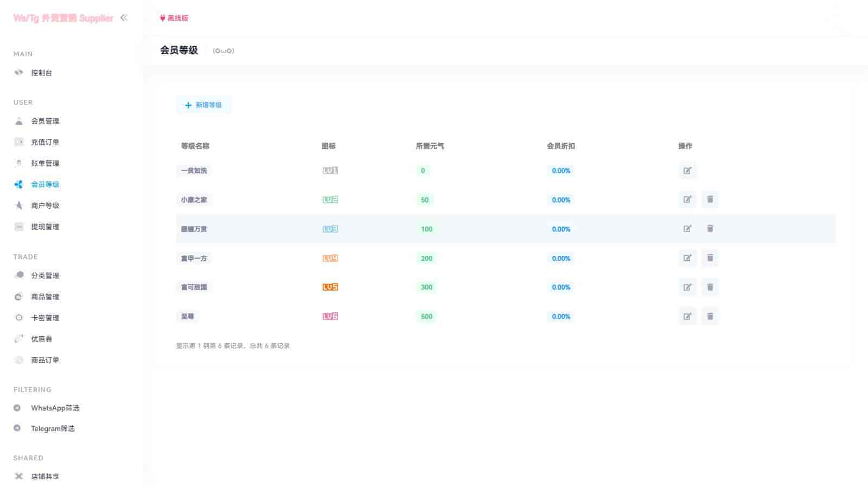The height and width of the screenshot is (488, 868).
Task: Delete the 小康之家 level
Action: 710,200
